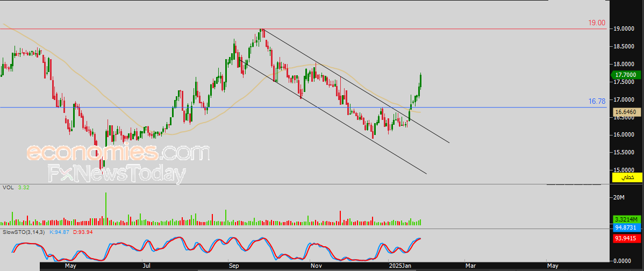Click the 16.6460 moving average value tag
Viewport: 644px width, 271px height.
tap(627, 112)
